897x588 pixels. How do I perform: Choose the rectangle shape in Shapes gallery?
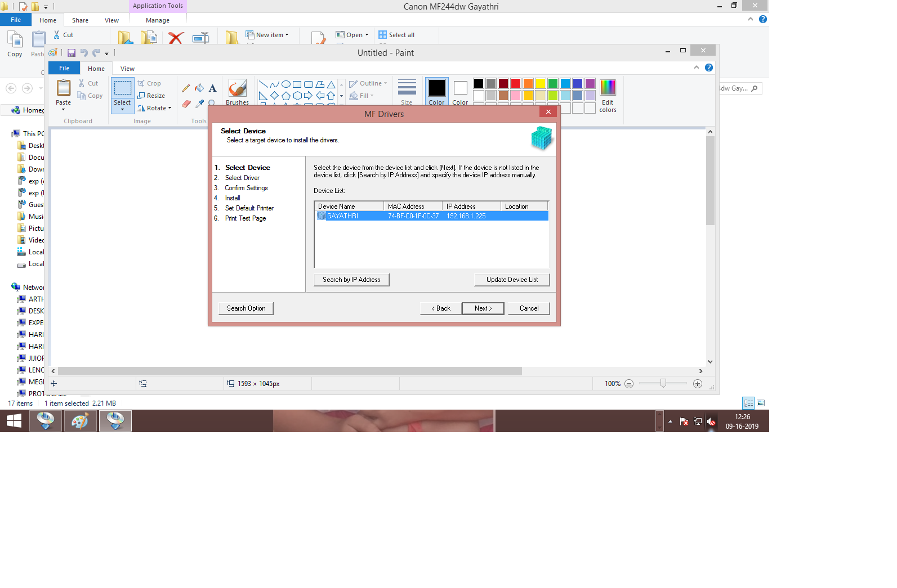(x=297, y=84)
